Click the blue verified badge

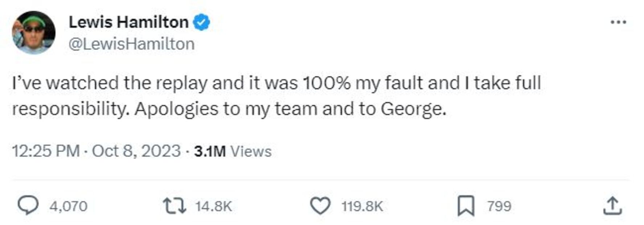201,22
